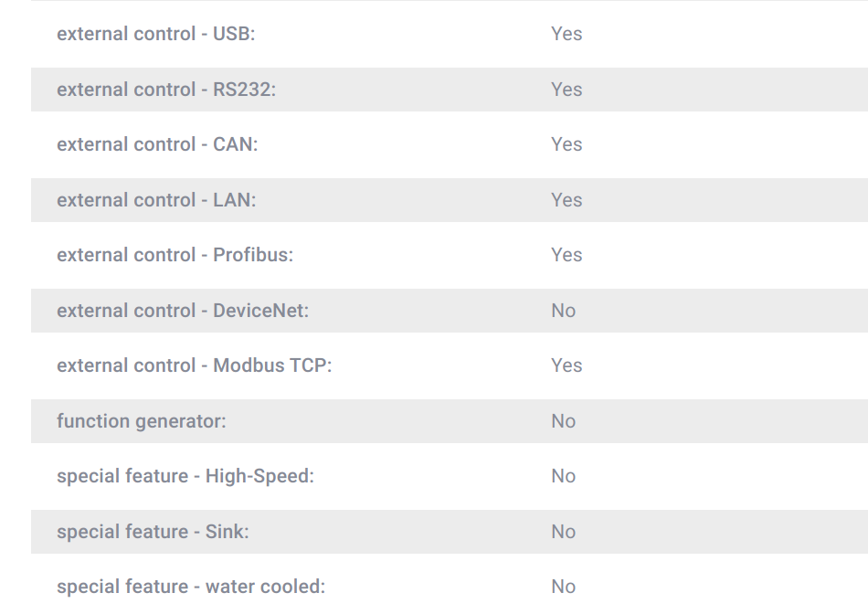Select the Yes value for CAN control
Screen dimensions: 868x614
(x=566, y=144)
